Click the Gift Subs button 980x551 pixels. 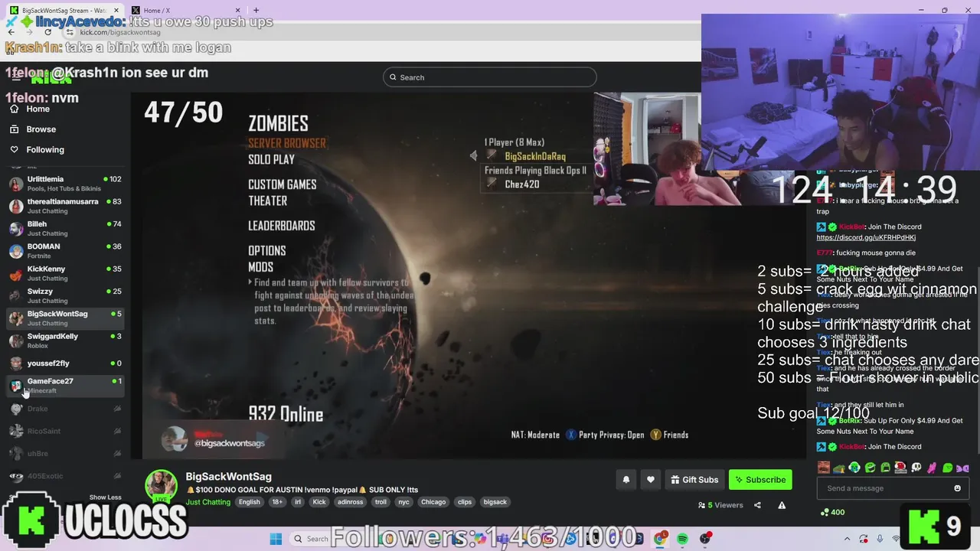click(x=694, y=480)
